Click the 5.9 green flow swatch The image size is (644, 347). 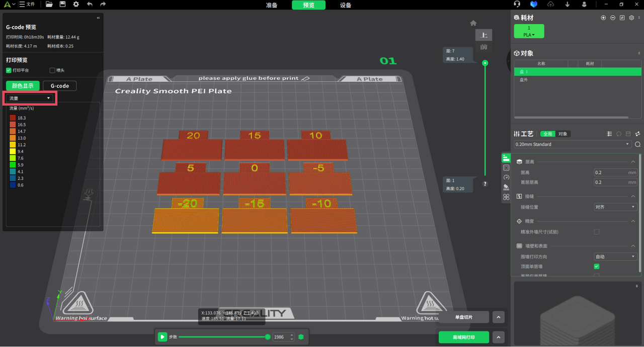pyautogui.click(x=13, y=165)
